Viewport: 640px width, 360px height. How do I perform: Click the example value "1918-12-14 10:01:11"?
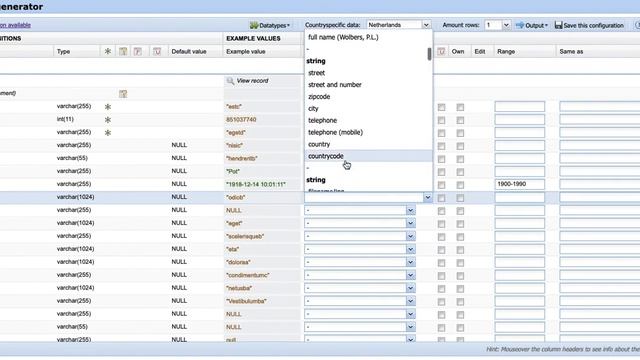pyautogui.click(x=256, y=184)
